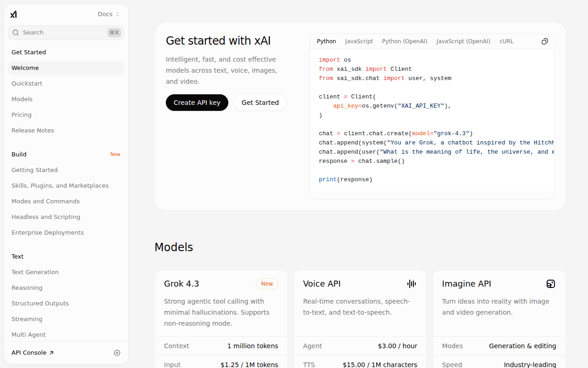Click the print(response) code line
The image size is (588, 368).
(x=345, y=179)
